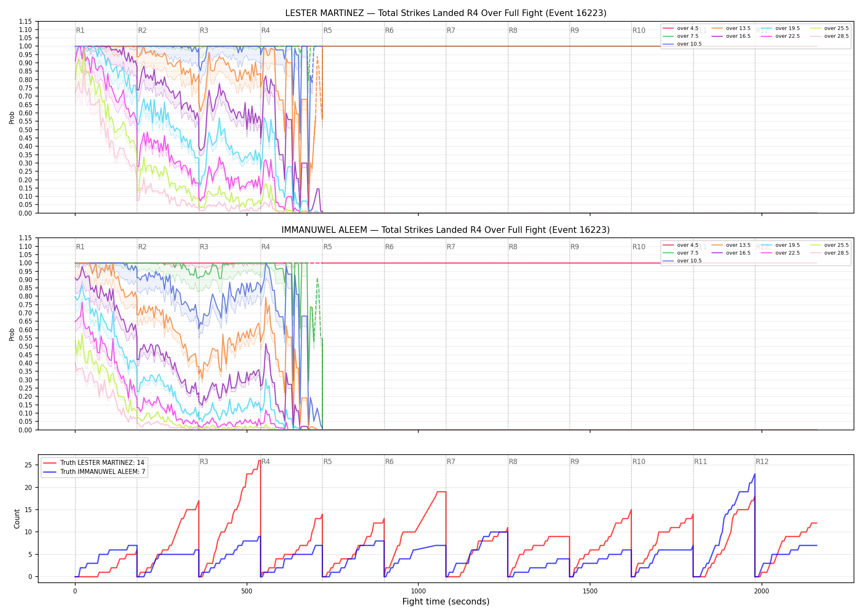The height and width of the screenshot is (616, 863).
Task: Click the R5 round marker in top chart
Action: [x=328, y=30]
